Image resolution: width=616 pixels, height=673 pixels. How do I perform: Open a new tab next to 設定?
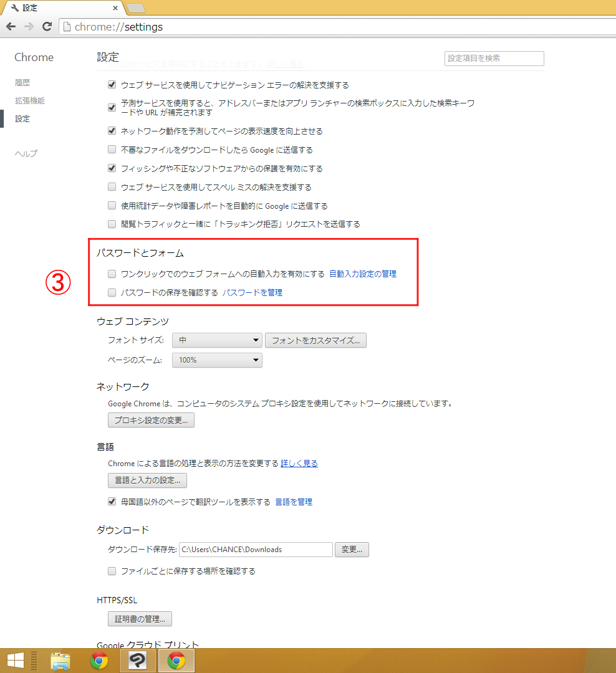coord(136,7)
